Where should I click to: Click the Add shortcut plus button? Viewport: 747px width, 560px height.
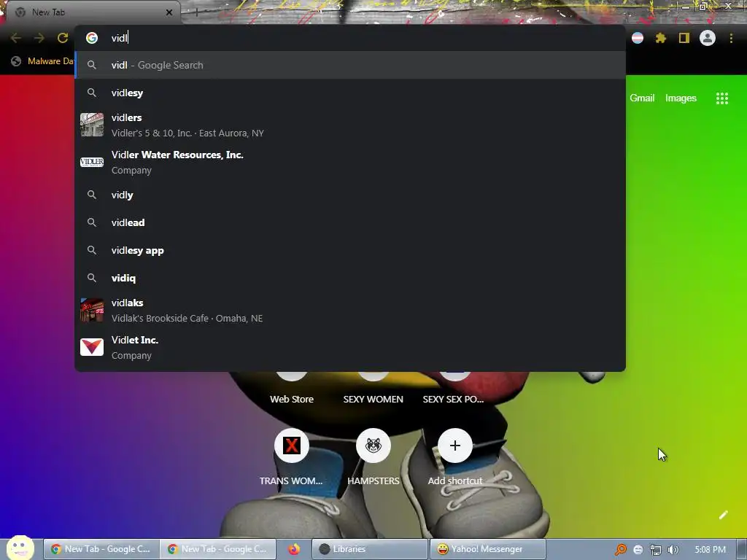tap(455, 446)
